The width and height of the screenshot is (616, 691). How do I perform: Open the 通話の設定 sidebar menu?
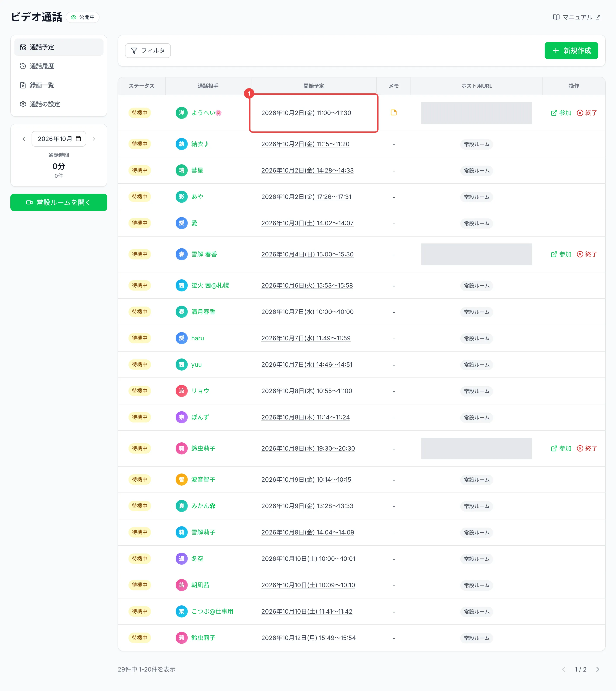[x=59, y=104]
